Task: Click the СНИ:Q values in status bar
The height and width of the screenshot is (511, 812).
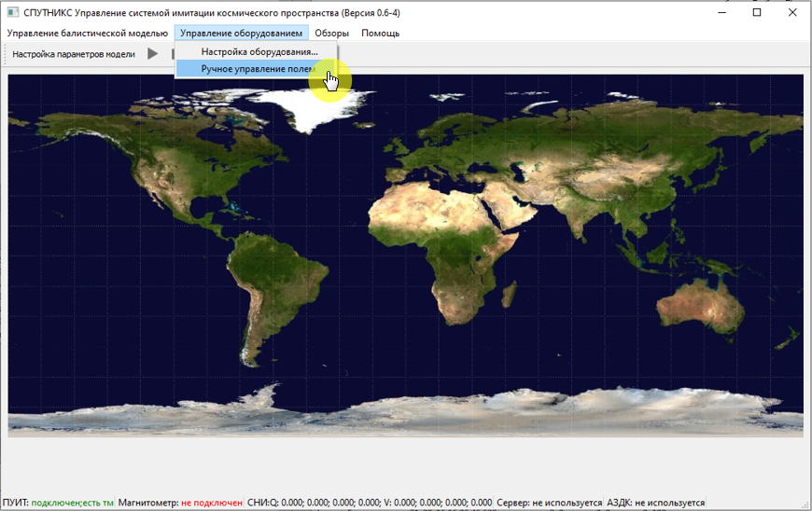Action: pyautogui.click(x=369, y=503)
